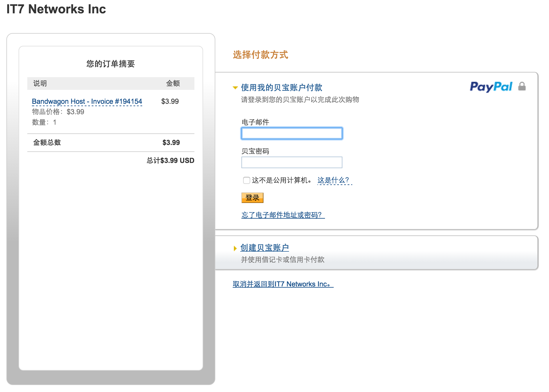Select the 选择付款方式 heading
Image resolution: width=549 pixels, height=392 pixels.
260,55
